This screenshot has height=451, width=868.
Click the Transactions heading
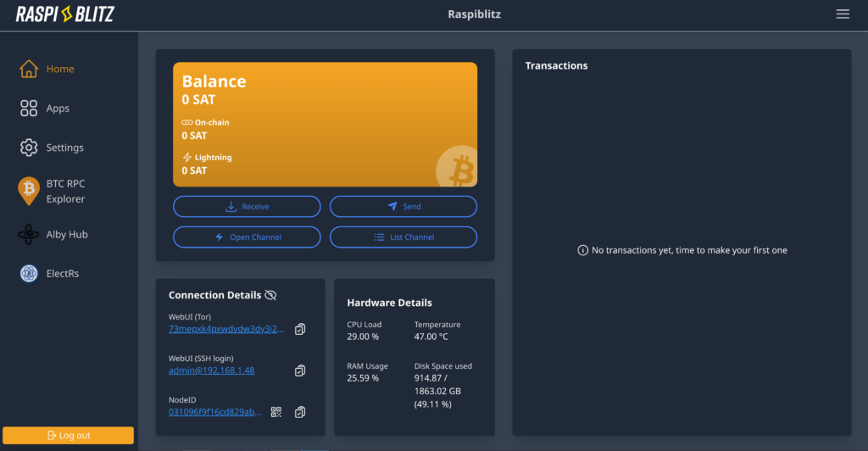pyautogui.click(x=556, y=65)
